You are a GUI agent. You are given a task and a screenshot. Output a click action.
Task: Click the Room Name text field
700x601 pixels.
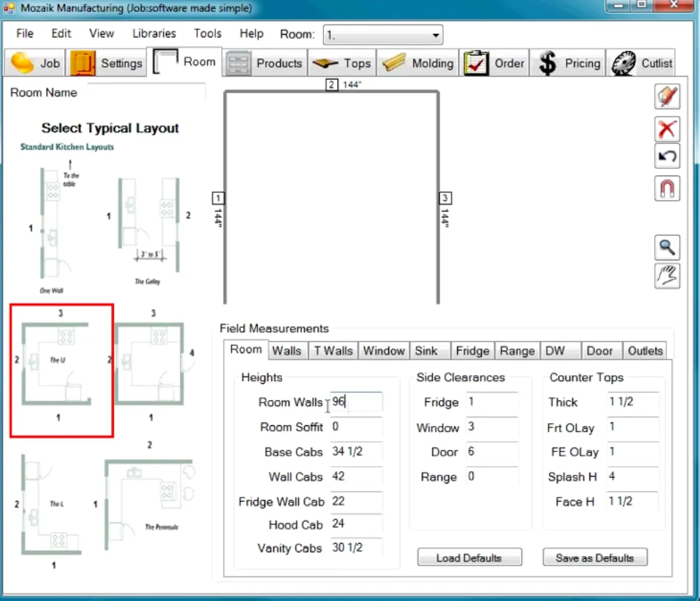(x=146, y=93)
